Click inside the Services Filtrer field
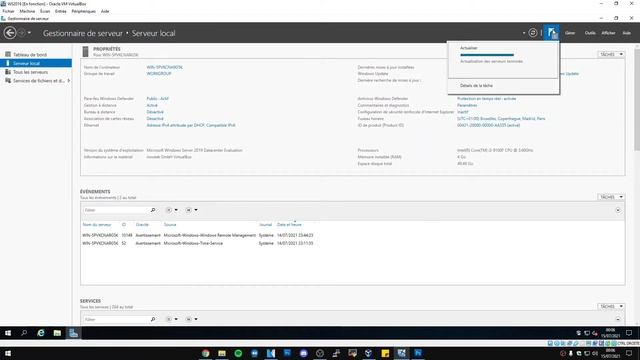Viewport: 640px width, 360px height. tap(116, 319)
